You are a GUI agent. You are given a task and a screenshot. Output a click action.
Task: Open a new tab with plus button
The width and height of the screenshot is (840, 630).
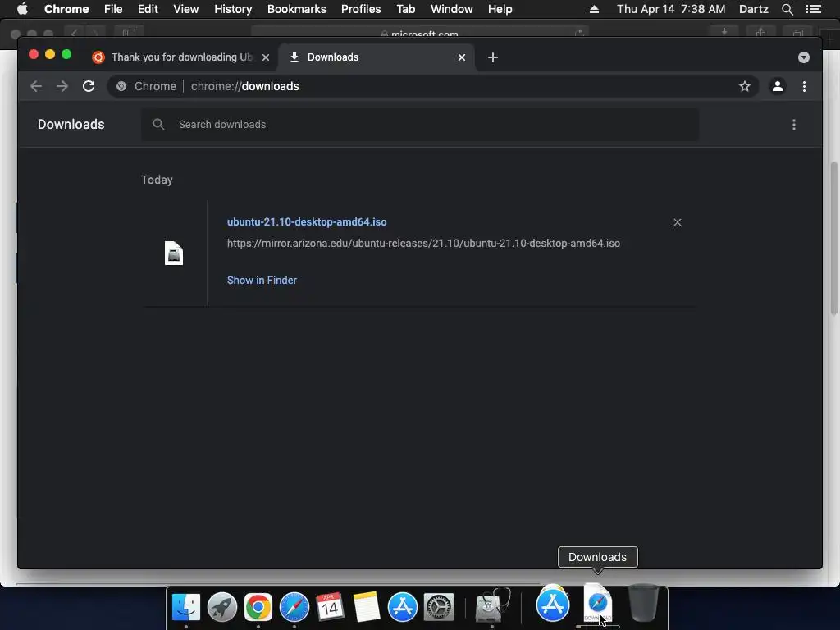pyautogui.click(x=493, y=57)
